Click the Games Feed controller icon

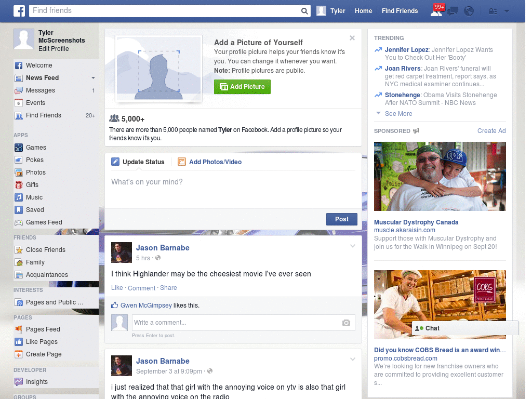click(x=19, y=222)
